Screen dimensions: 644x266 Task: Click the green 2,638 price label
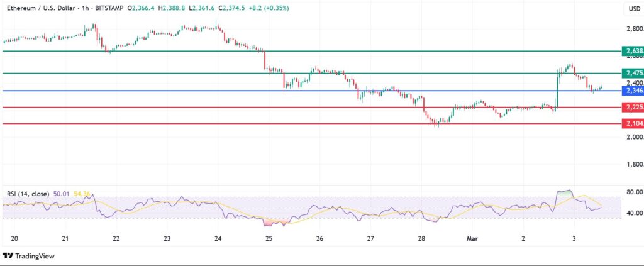[631, 50]
